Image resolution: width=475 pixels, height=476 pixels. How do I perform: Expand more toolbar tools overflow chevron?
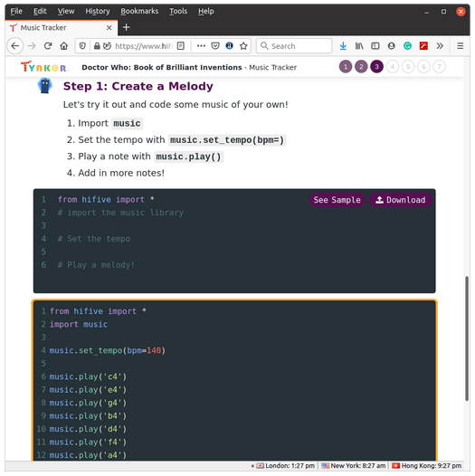pos(440,46)
